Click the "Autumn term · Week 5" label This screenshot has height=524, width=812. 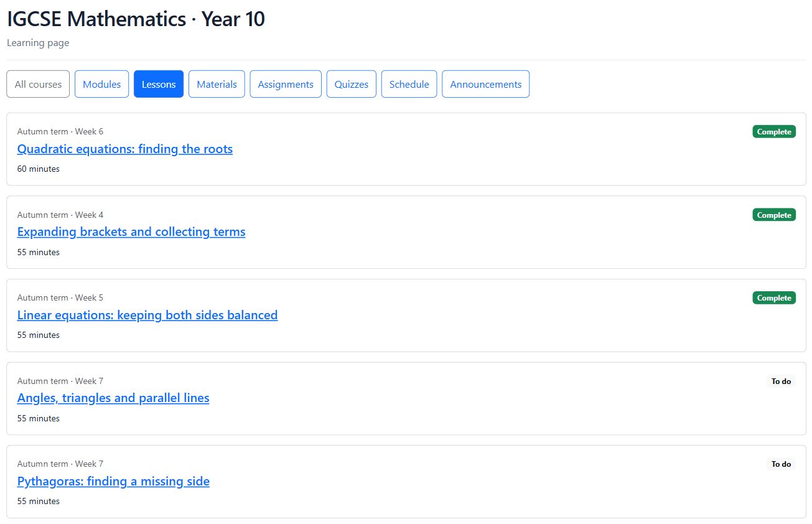point(60,297)
